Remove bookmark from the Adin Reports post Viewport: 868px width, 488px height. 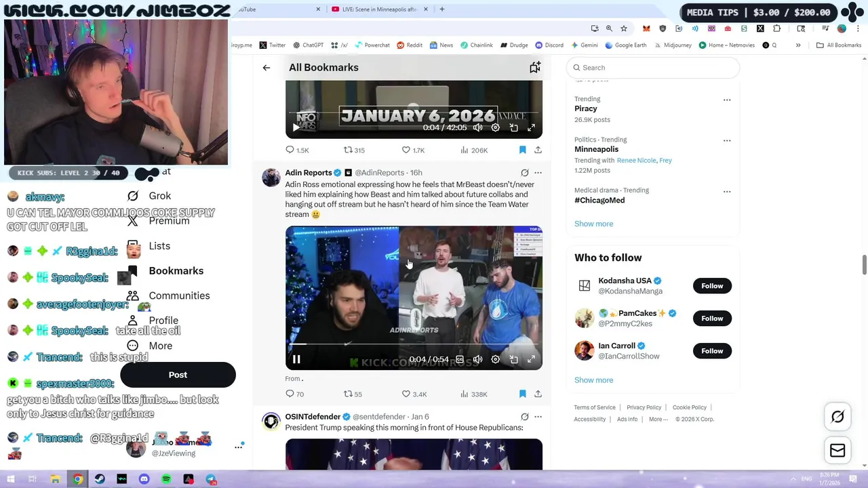pyautogui.click(x=522, y=394)
